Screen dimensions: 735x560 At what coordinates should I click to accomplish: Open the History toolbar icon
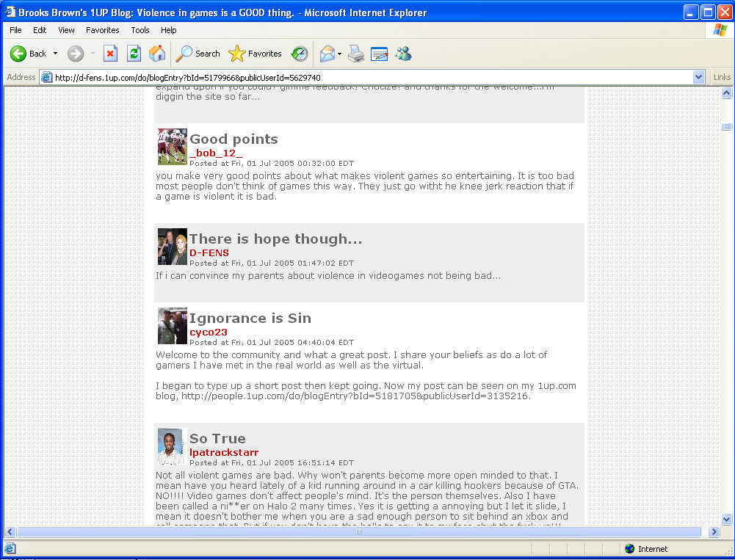300,54
